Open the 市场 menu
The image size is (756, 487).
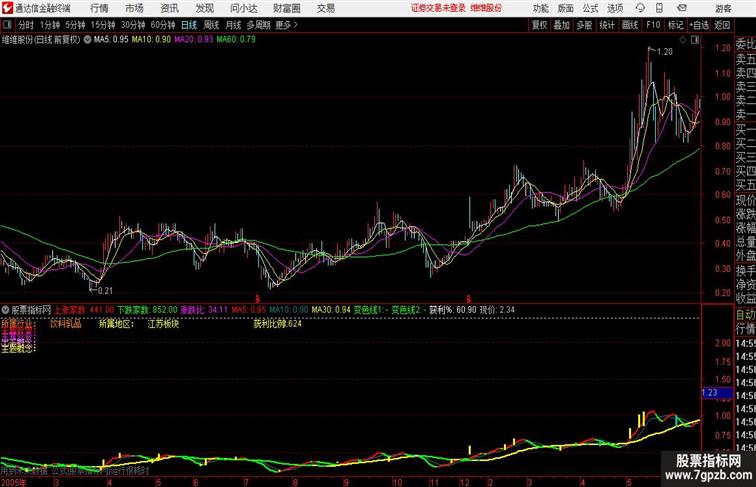(134, 8)
